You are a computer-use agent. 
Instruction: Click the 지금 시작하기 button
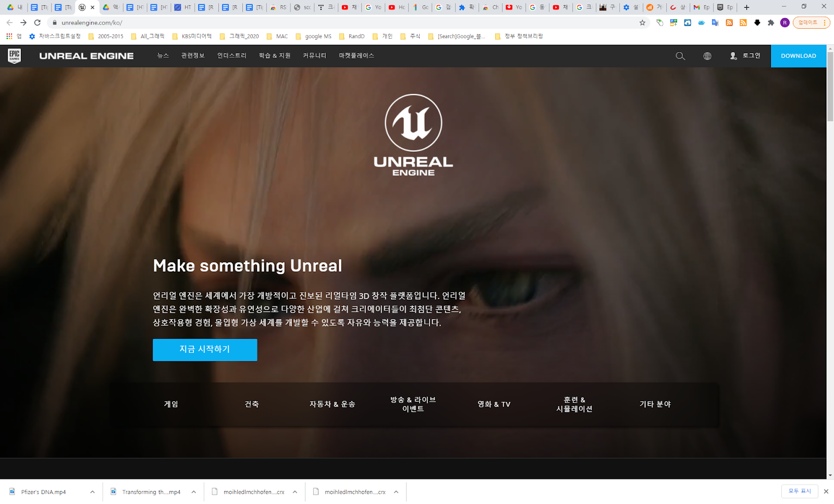tap(205, 350)
